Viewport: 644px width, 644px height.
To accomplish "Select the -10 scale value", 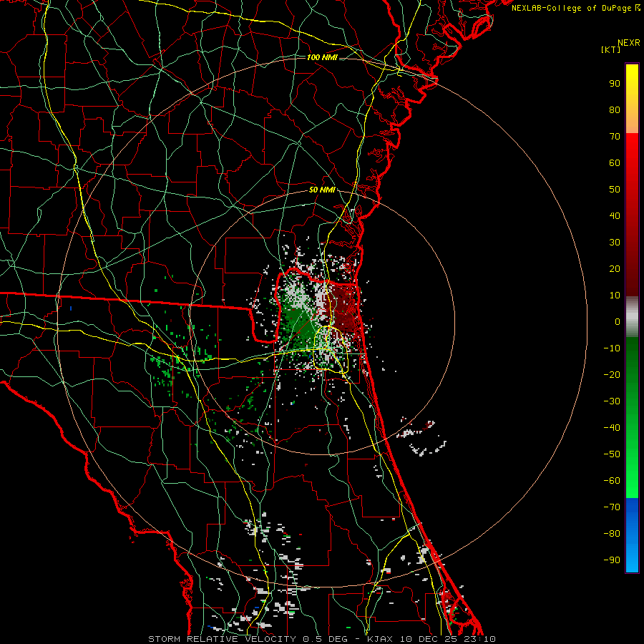I will (612, 348).
